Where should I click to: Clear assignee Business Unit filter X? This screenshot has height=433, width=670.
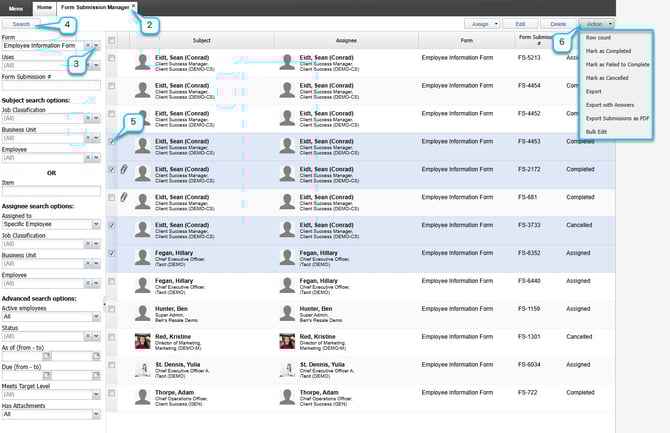(x=88, y=264)
